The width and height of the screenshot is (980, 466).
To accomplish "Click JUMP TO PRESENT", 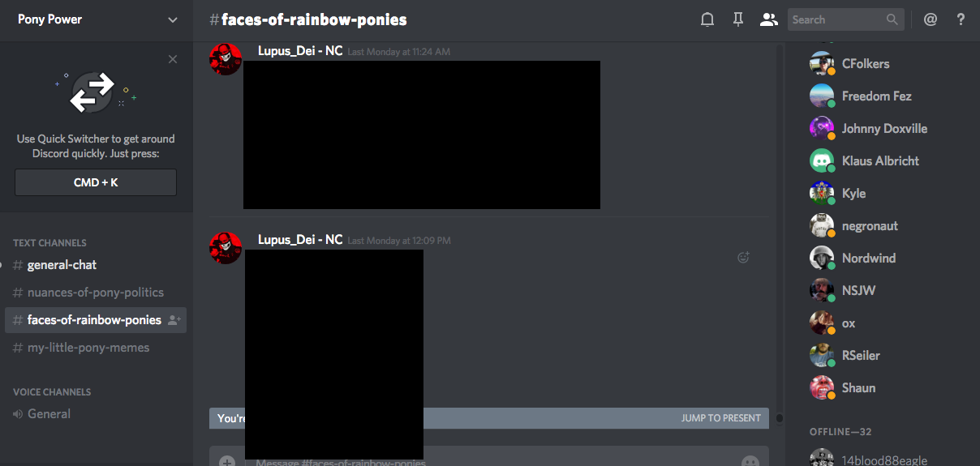I will pos(721,418).
